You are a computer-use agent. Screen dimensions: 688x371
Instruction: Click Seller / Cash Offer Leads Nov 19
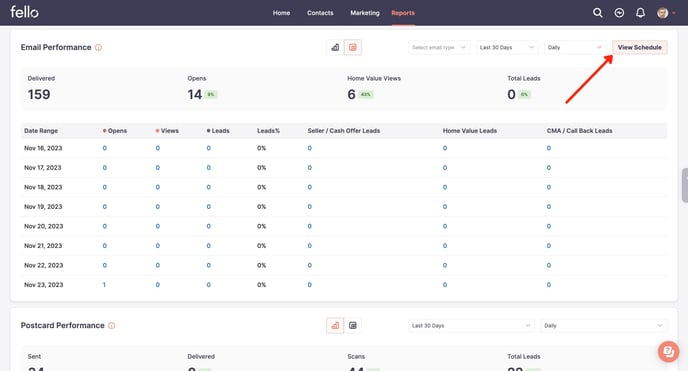(309, 207)
